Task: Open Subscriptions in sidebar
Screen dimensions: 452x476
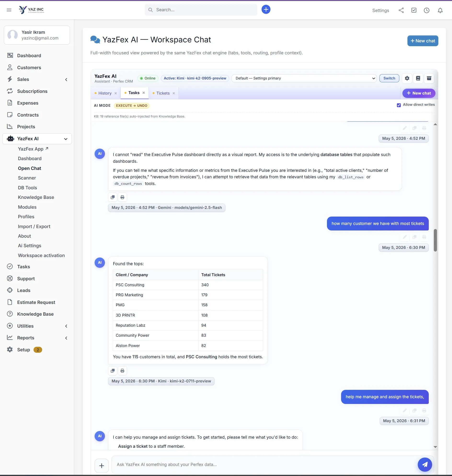Action: (x=32, y=91)
